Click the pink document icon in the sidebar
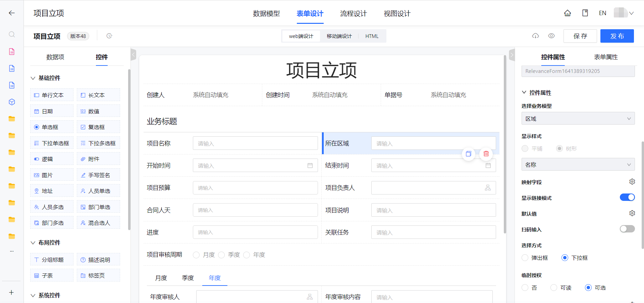 (x=12, y=51)
